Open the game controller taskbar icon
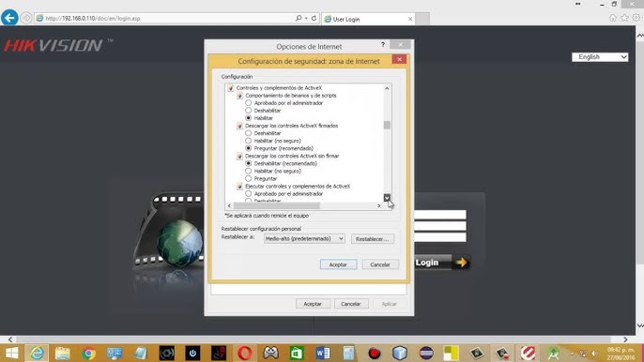 point(270,353)
